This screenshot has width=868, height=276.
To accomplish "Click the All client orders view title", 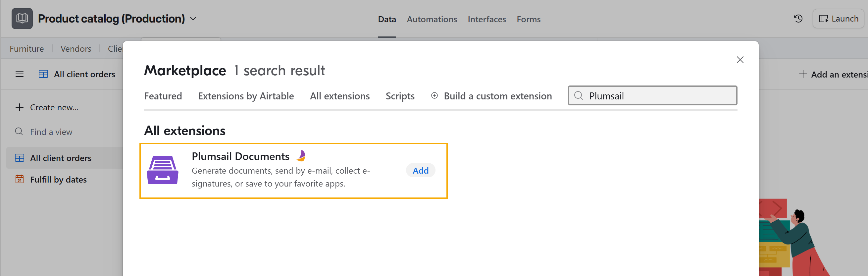I will click(x=84, y=74).
